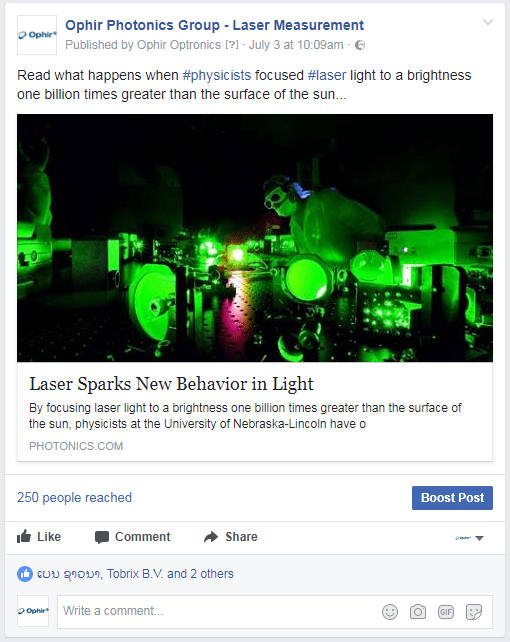View the 250 people reached stats

[x=74, y=497]
